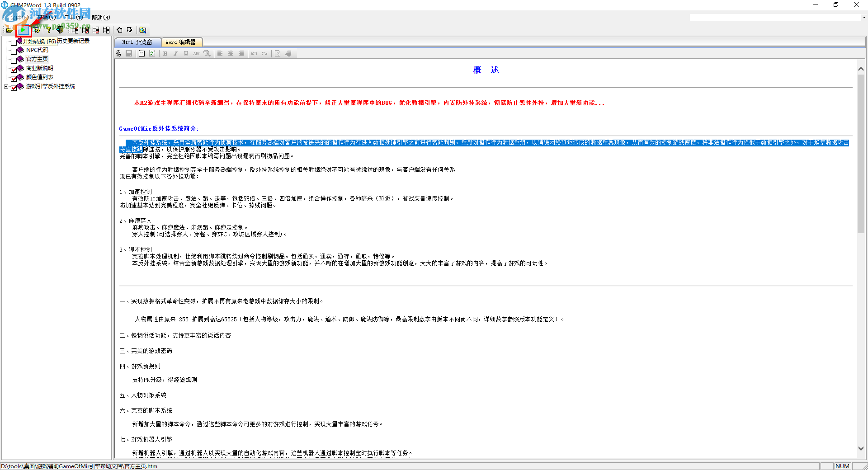Viewport: 868px width, 470px height.
Task: Click the GameOfMir反外挂系统简介 heading text
Action: pos(159,129)
